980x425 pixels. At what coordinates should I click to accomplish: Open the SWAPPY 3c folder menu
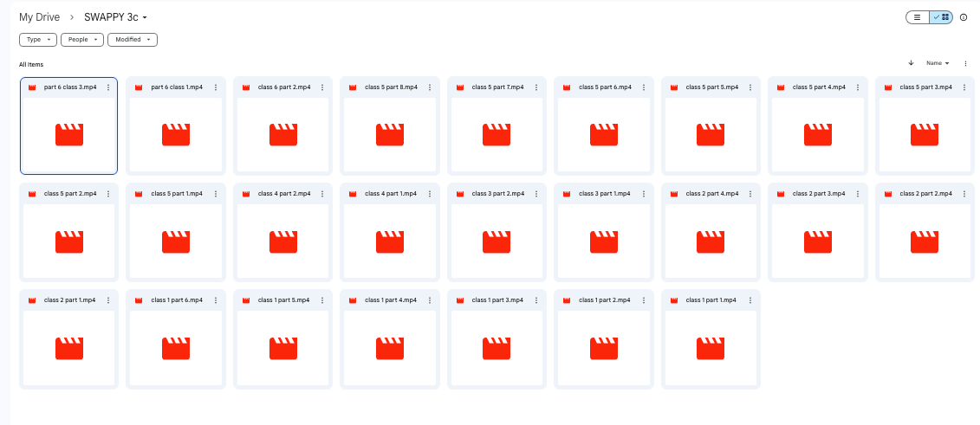point(115,17)
